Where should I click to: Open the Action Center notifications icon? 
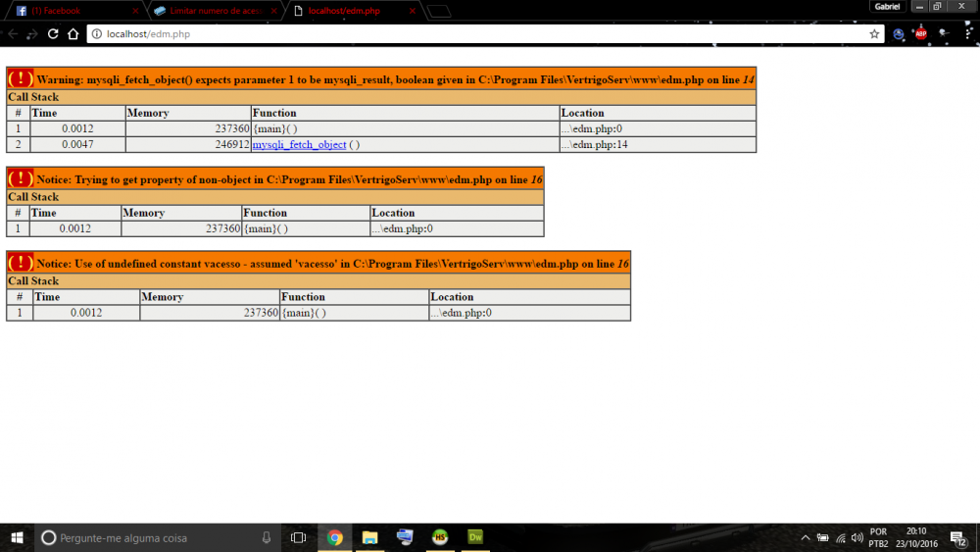pyautogui.click(x=958, y=537)
